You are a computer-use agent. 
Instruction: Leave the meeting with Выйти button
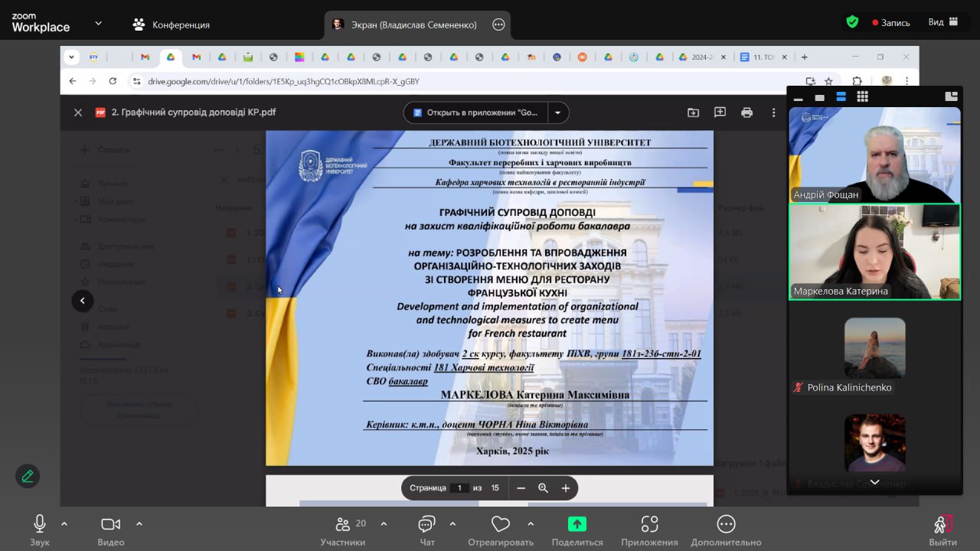pos(942,530)
